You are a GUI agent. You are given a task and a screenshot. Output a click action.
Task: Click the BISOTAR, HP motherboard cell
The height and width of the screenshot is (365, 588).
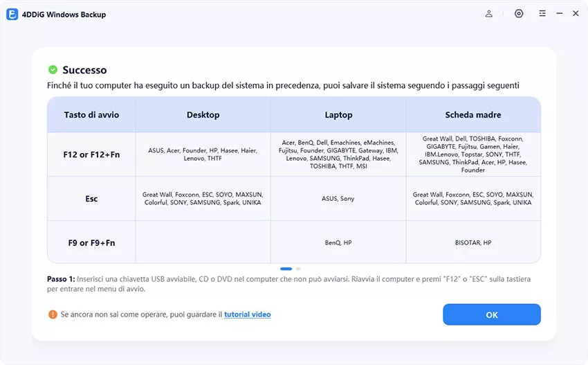pyautogui.click(x=473, y=243)
